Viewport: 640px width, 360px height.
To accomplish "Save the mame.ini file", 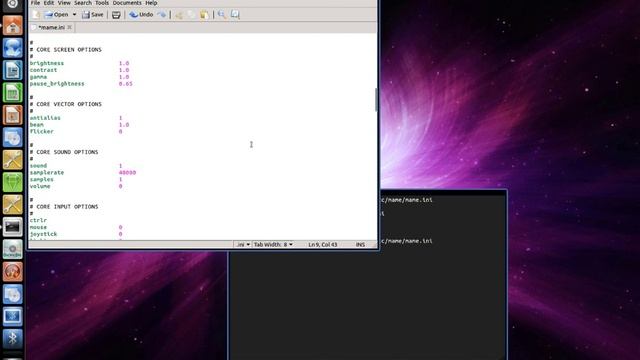I will 93,15.
